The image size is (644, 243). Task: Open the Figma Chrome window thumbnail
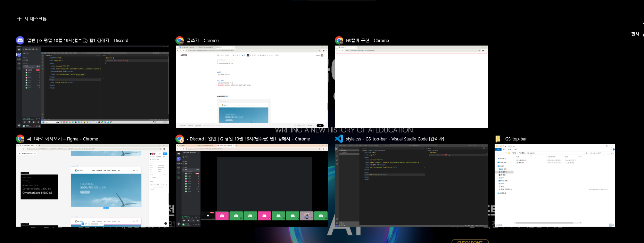pyautogui.click(x=92, y=185)
